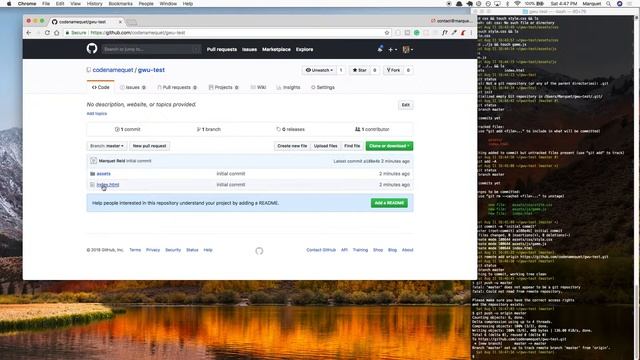Open the Apple menu
This screenshot has width=640, height=360.
coord(9,4)
